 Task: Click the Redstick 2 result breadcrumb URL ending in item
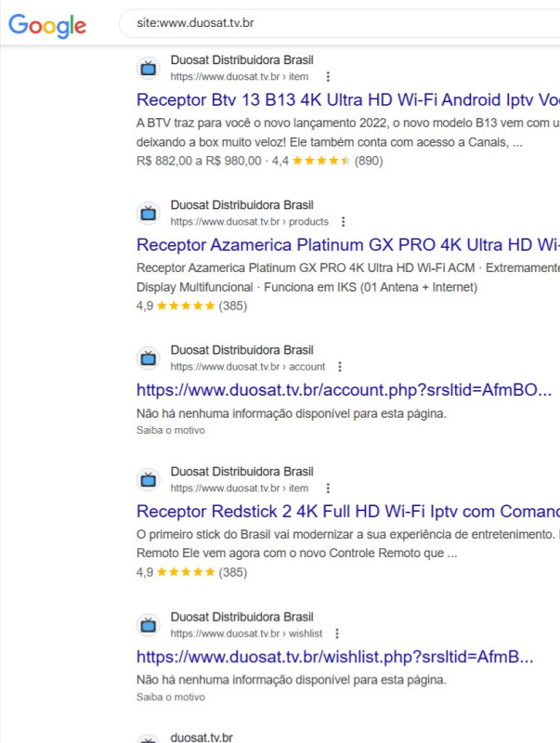240,489
